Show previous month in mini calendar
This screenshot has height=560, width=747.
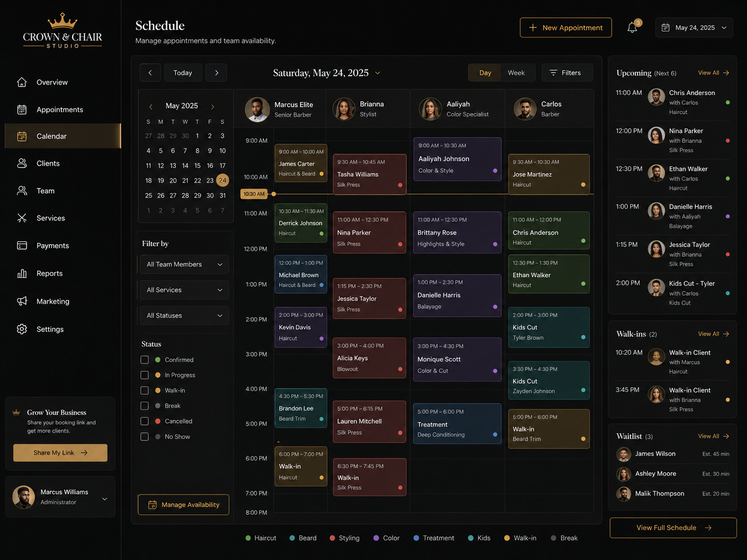[151, 107]
